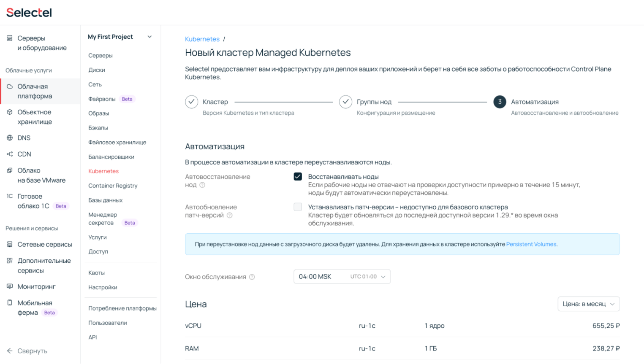Click help icon next to Автообновление патч-версий
This screenshot has width=644, height=364.
tap(230, 216)
